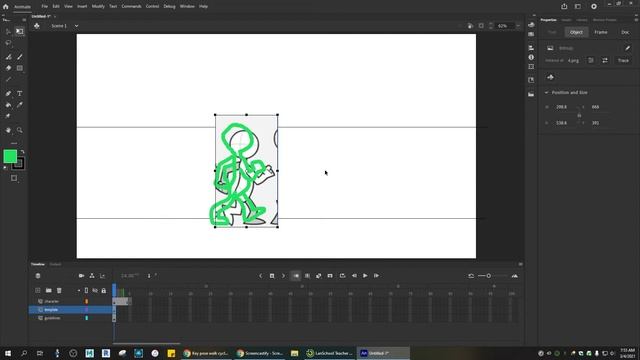
Task: Open the Quick Share and publish icon
Action: 564,6
